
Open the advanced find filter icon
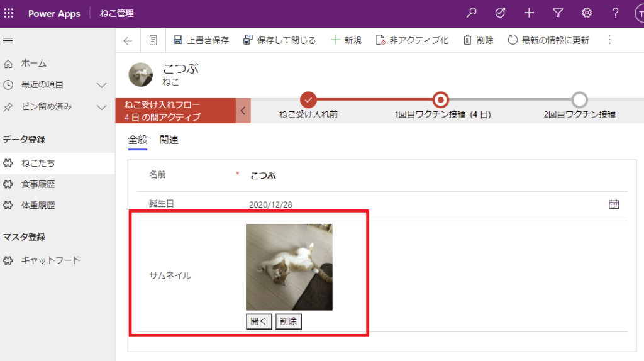coord(558,13)
